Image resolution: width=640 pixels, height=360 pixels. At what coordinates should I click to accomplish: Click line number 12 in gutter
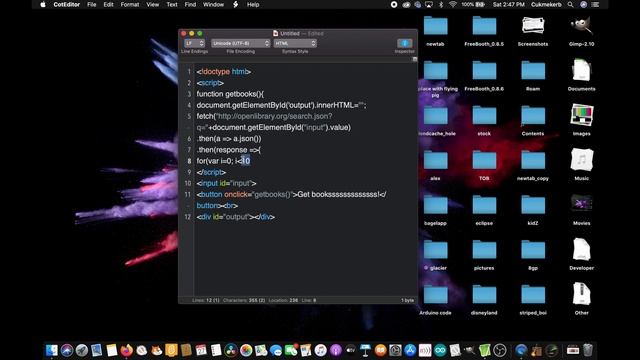[x=187, y=217]
